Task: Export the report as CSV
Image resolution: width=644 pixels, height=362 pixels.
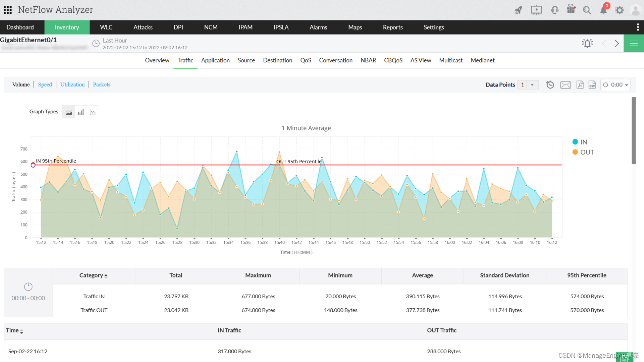Action: (592, 85)
